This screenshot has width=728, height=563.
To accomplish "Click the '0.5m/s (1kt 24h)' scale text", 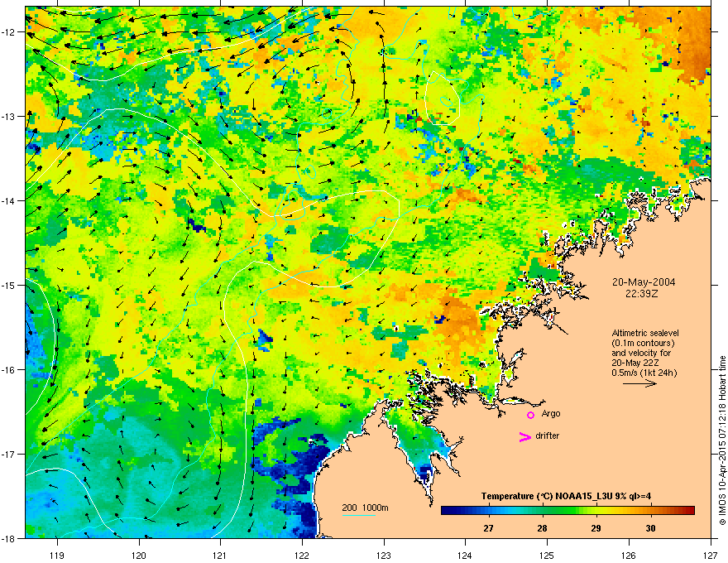I will tap(644, 373).
